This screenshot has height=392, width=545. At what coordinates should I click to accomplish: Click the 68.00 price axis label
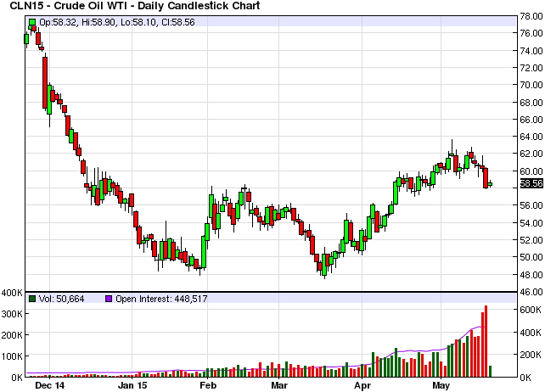pyautogui.click(x=531, y=103)
